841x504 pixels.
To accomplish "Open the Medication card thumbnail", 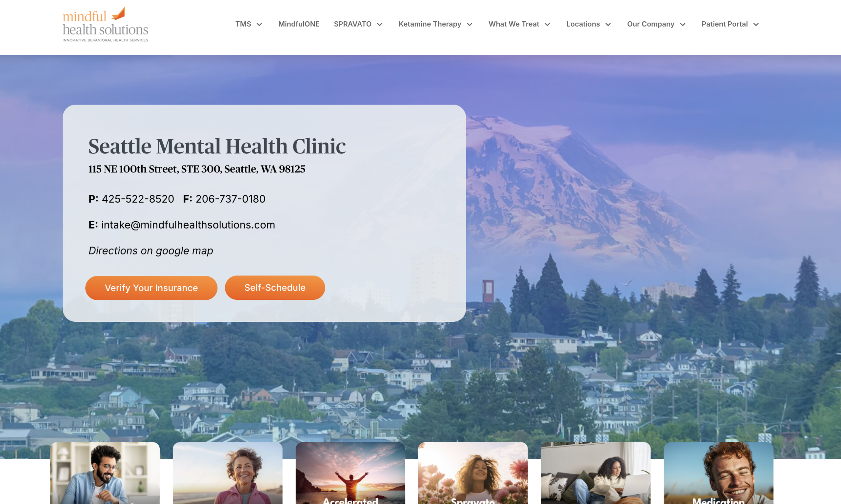I will tap(719, 473).
